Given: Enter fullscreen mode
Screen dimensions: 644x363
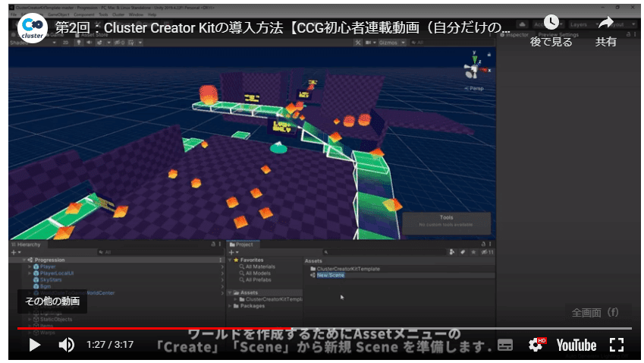Looking at the screenshot, I should click(616, 345).
